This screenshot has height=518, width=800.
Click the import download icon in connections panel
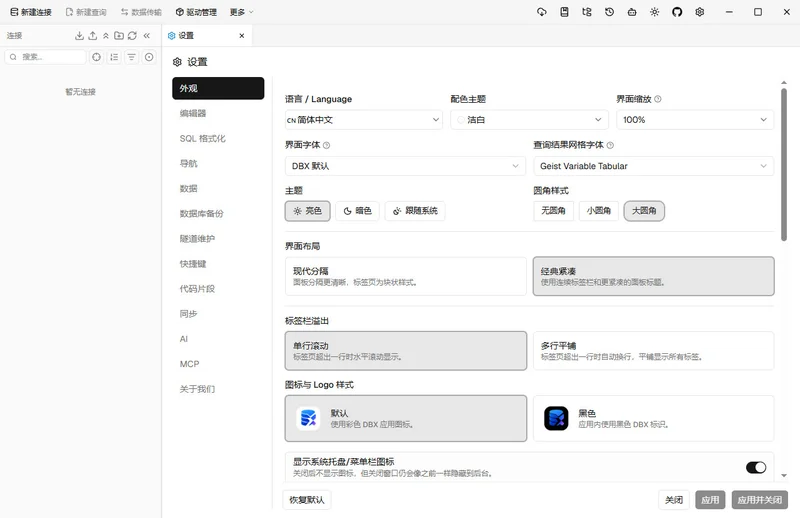[79, 35]
